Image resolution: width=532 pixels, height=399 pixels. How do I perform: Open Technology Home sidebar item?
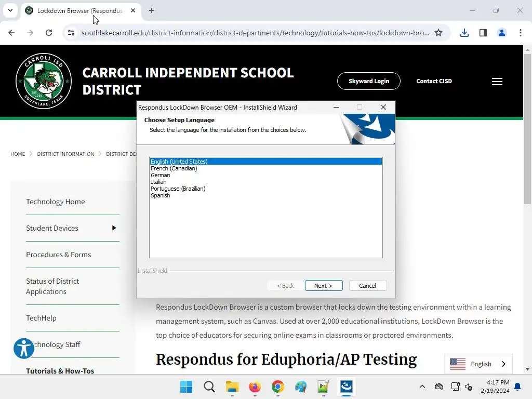(55, 202)
